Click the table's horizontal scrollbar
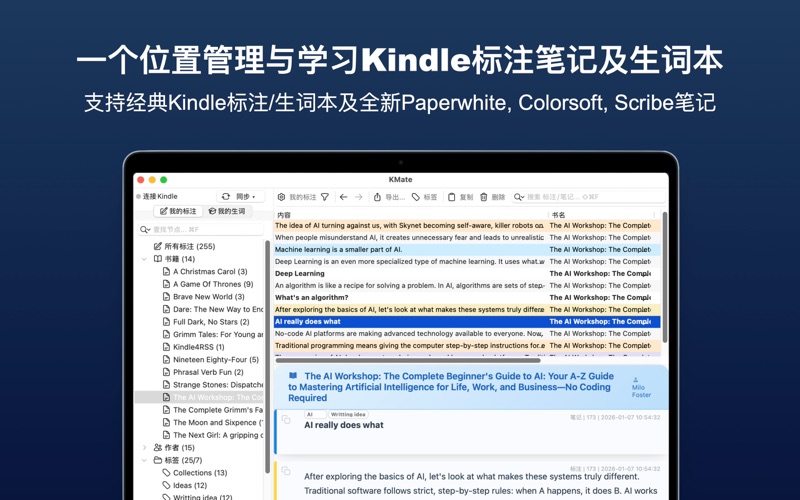This screenshot has width=800, height=500. pos(408,360)
